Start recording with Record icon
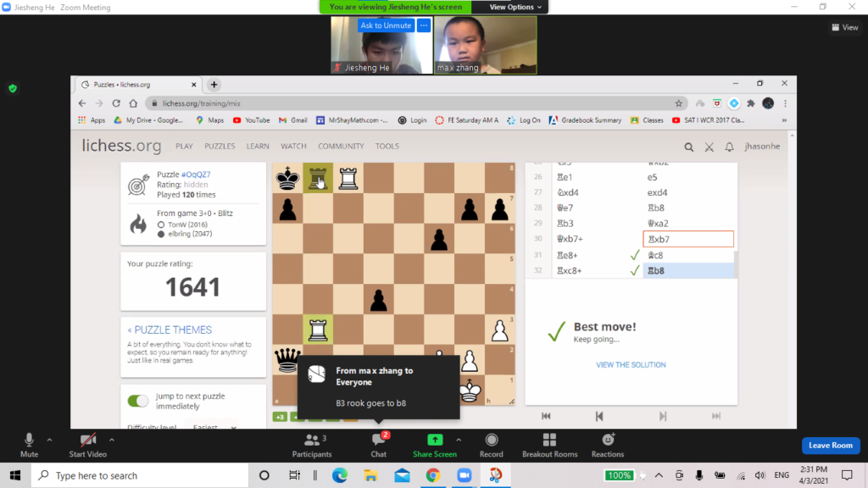The image size is (868, 488). point(491,446)
